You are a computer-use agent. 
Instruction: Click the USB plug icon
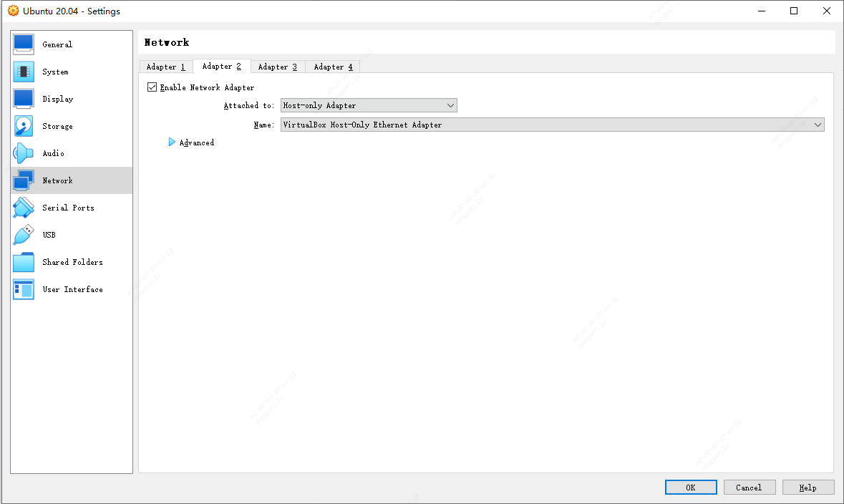click(24, 235)
